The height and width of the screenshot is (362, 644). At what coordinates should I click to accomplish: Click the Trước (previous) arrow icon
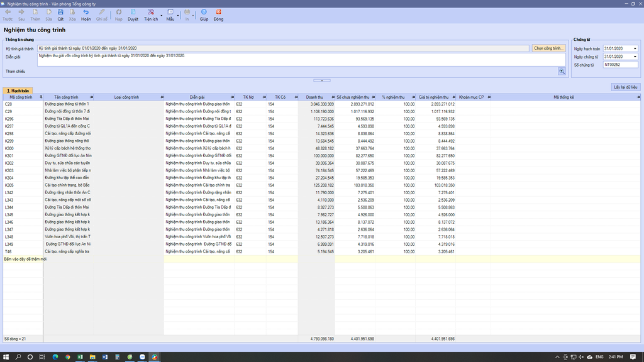(8, 13)
